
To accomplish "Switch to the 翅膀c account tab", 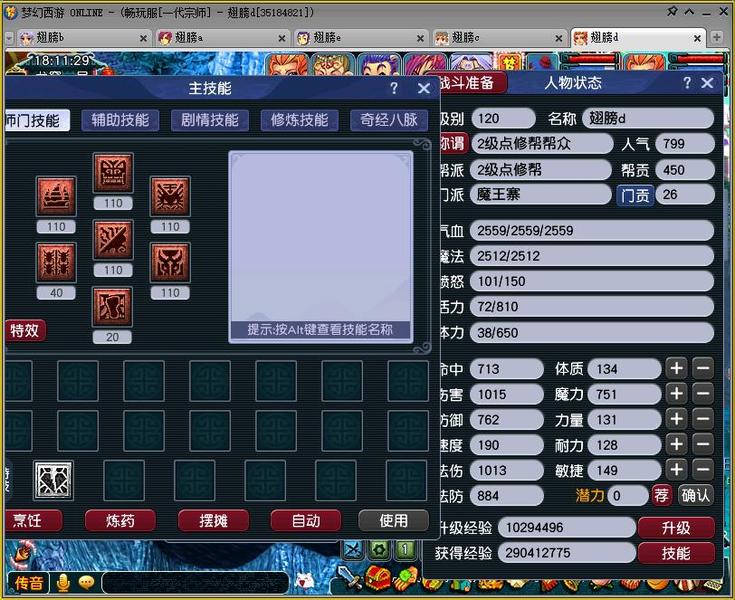I will click(x=499, y=38).
